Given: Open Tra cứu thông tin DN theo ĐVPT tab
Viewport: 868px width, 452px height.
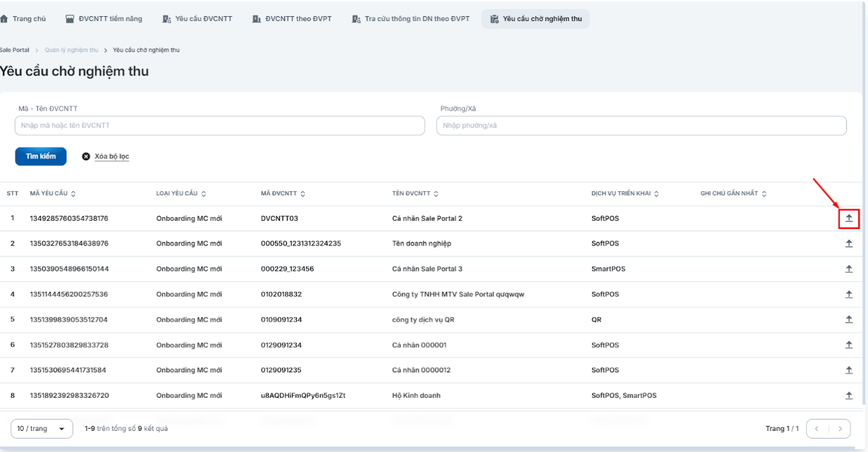Looking at the screenshot, I should tap(411, 19).
